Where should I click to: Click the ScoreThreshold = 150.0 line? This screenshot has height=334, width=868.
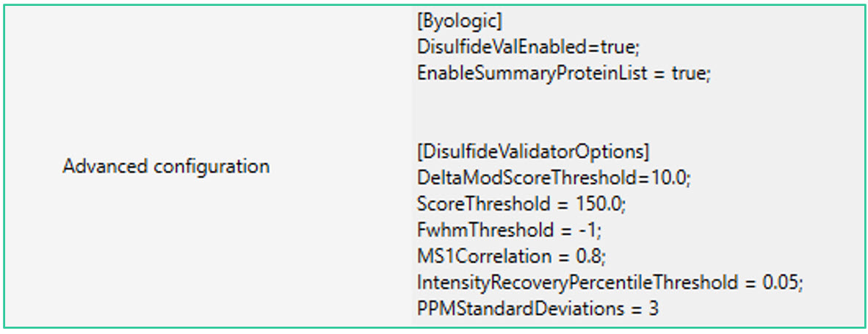(x=521, y=204)
